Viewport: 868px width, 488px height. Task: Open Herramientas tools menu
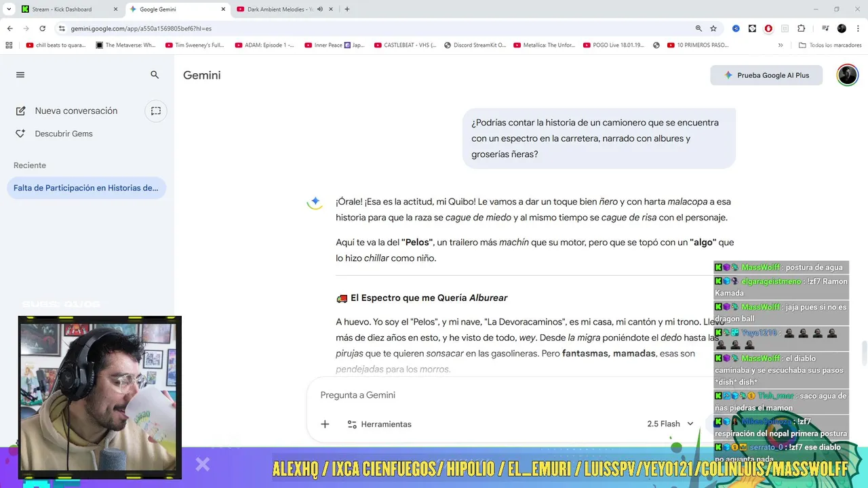[x=379, y=424]
